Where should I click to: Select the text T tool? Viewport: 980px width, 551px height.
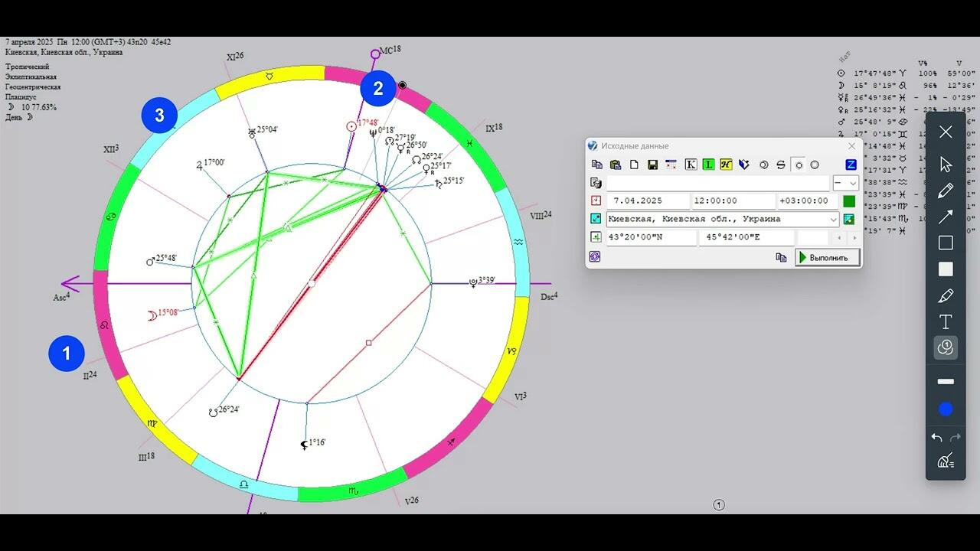click(x=946, y=321)
